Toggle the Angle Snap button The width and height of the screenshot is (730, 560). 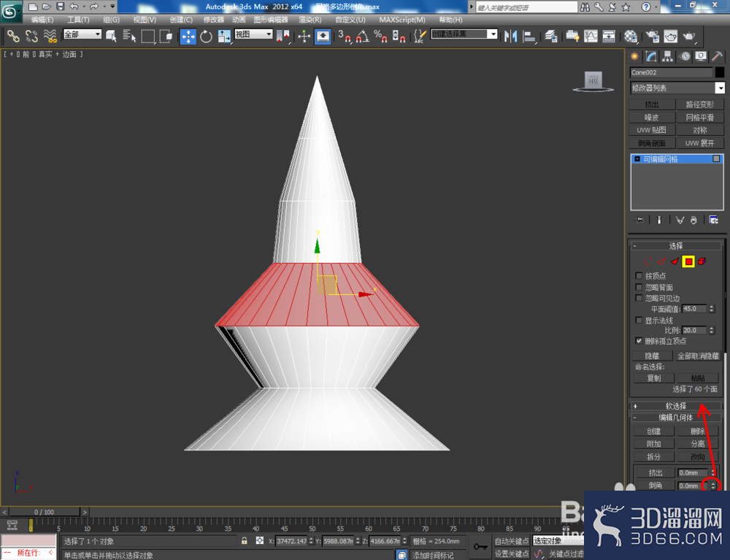[x=362, y=36]
